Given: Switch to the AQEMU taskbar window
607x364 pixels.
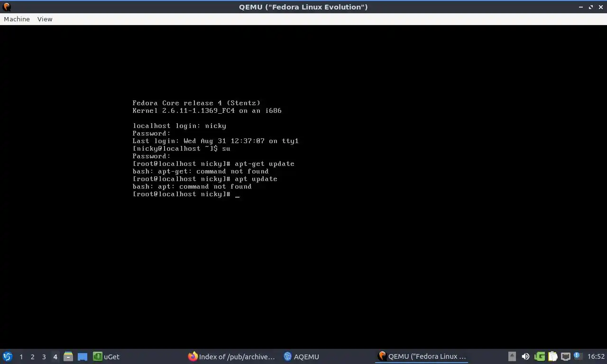Looking at the screenshot, I should [x=301, y=356].
